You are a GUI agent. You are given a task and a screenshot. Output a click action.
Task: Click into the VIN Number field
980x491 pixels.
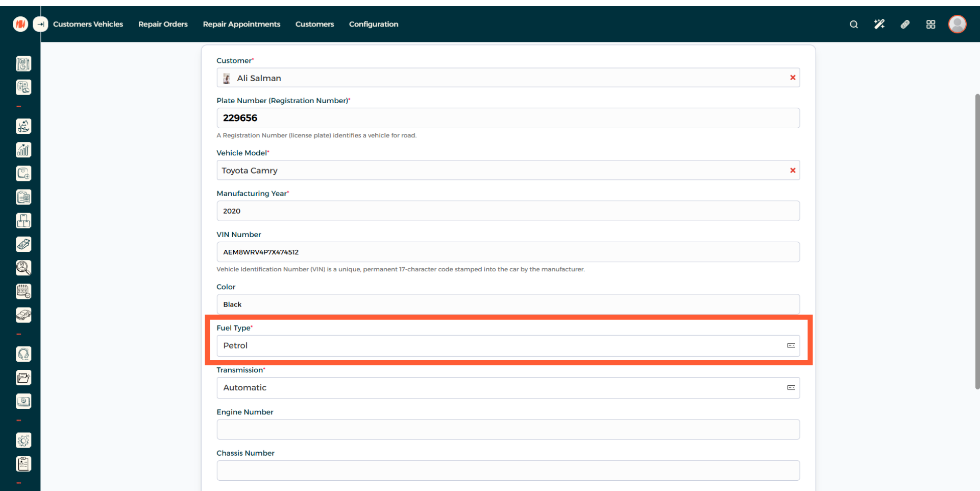pyautogui.click(x=507, y=252)
